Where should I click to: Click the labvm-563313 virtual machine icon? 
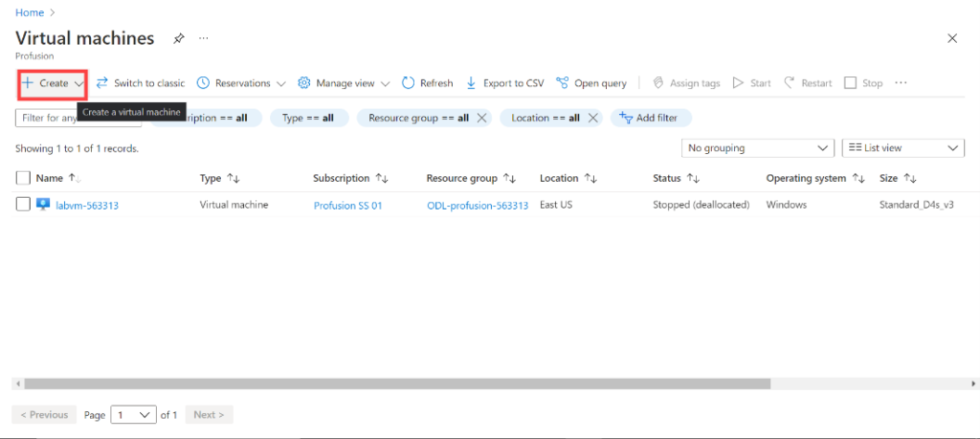pyautogui.click(x=43, y=205)
